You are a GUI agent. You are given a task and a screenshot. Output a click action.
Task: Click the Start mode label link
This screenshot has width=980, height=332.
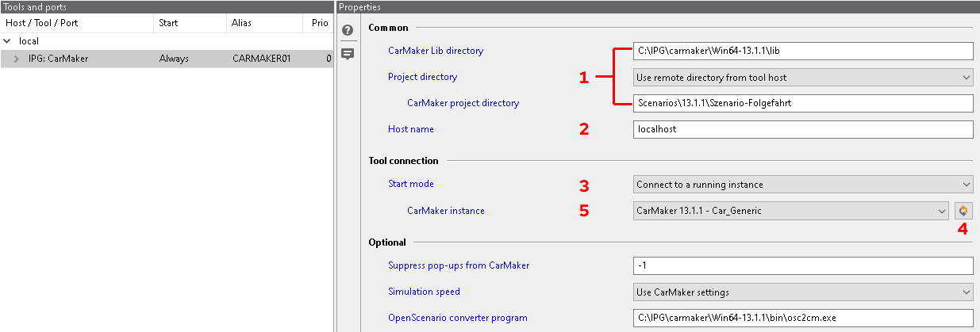[411, 184]
